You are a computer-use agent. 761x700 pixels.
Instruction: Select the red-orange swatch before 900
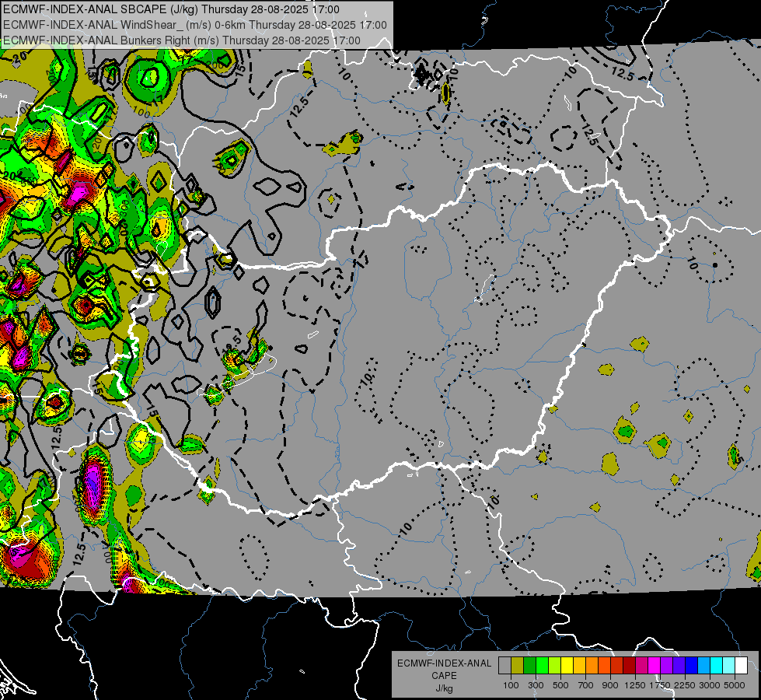point(604,666)
